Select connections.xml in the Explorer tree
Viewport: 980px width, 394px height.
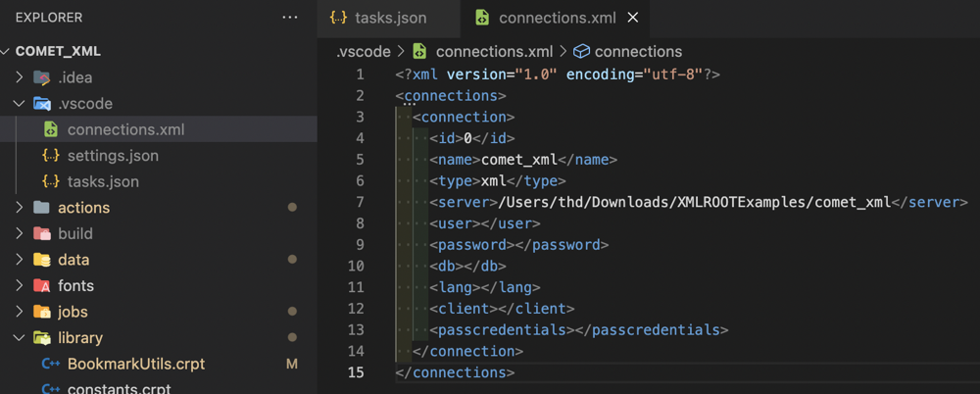[125, 129]
